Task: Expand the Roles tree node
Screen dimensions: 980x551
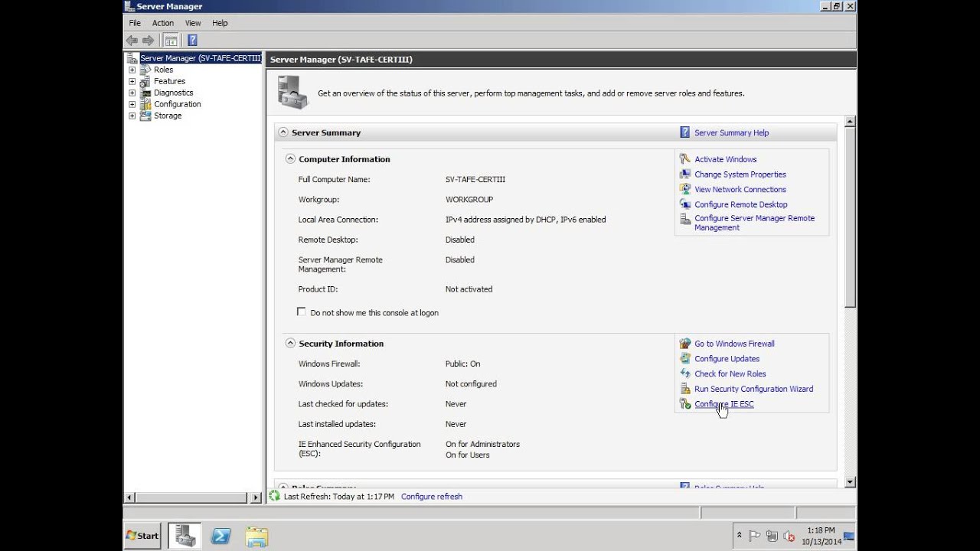Action: tap(132, 70)
